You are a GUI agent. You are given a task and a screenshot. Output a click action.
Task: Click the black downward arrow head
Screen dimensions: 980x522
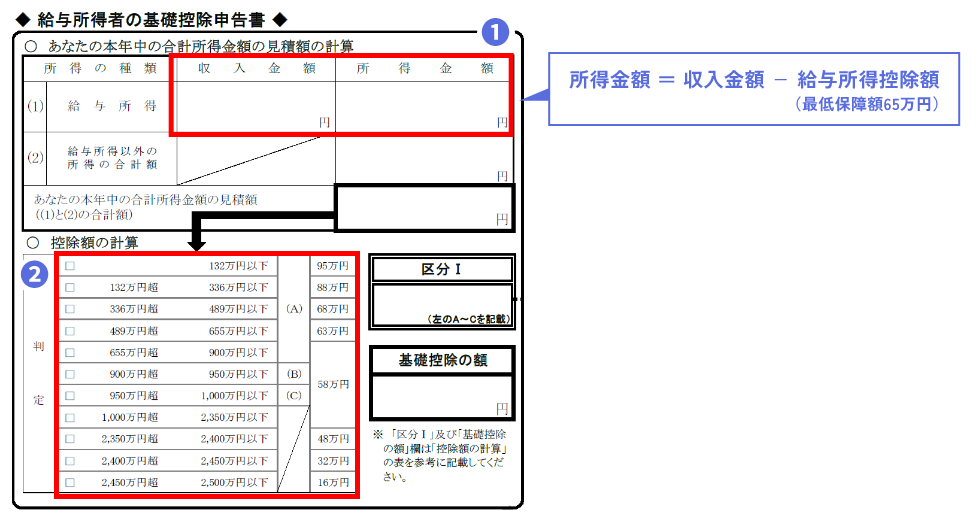point(197,244)
